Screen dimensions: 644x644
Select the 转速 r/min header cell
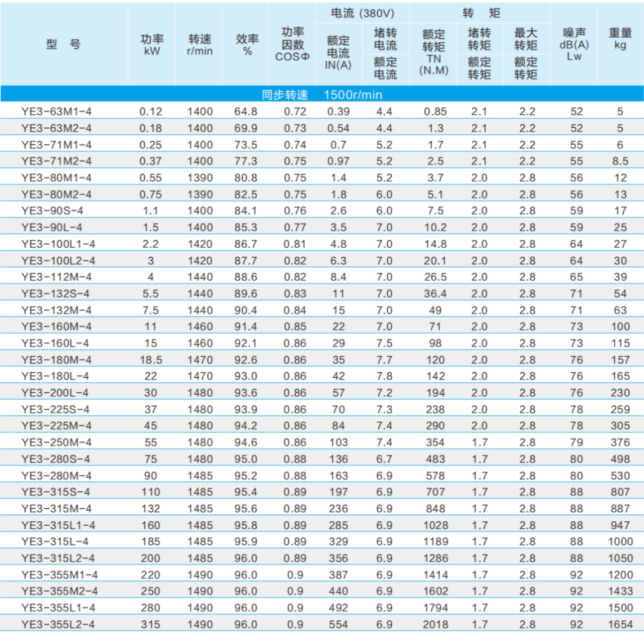pos(200,44)
